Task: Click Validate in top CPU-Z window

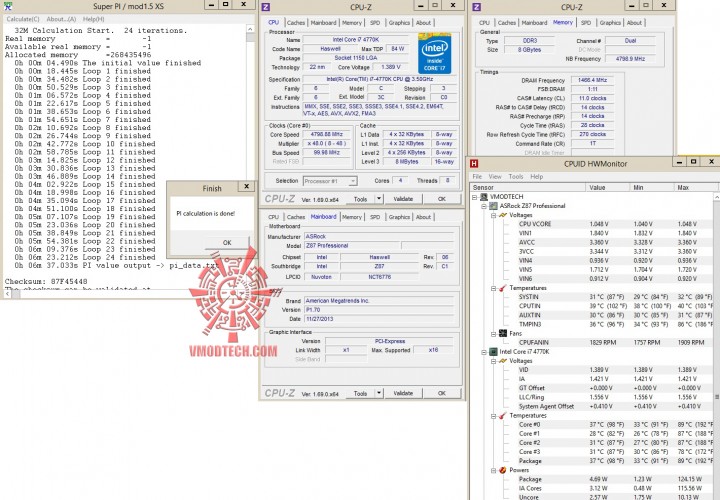Action: [403, 199]
